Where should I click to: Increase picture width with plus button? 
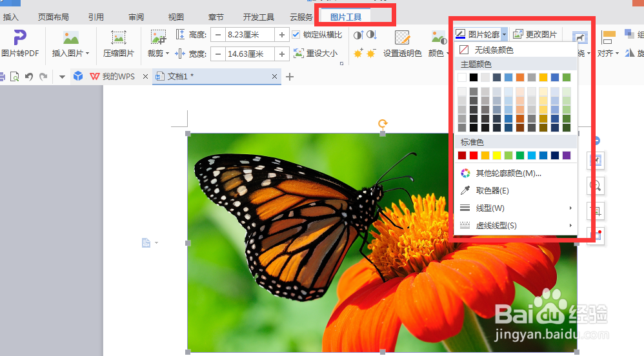(x=282, y=54)
